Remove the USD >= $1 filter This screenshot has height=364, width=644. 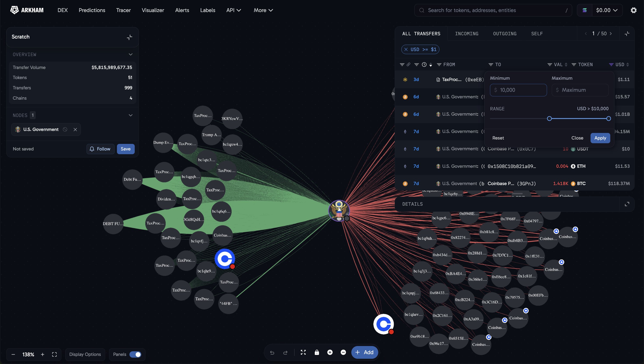click(406, 49)
